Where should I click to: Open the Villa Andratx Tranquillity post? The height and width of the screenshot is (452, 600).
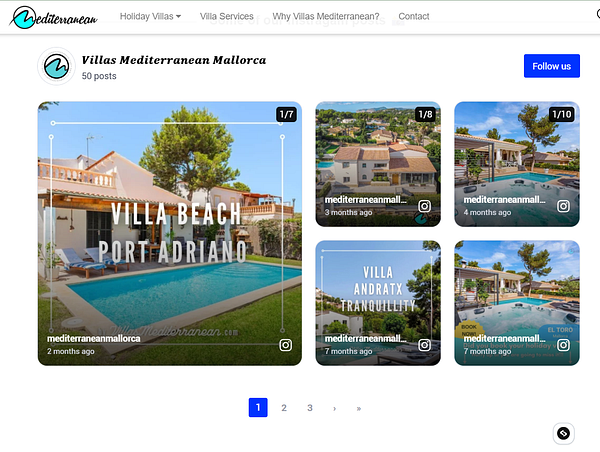pyautogui.click(x=378, y=303)
